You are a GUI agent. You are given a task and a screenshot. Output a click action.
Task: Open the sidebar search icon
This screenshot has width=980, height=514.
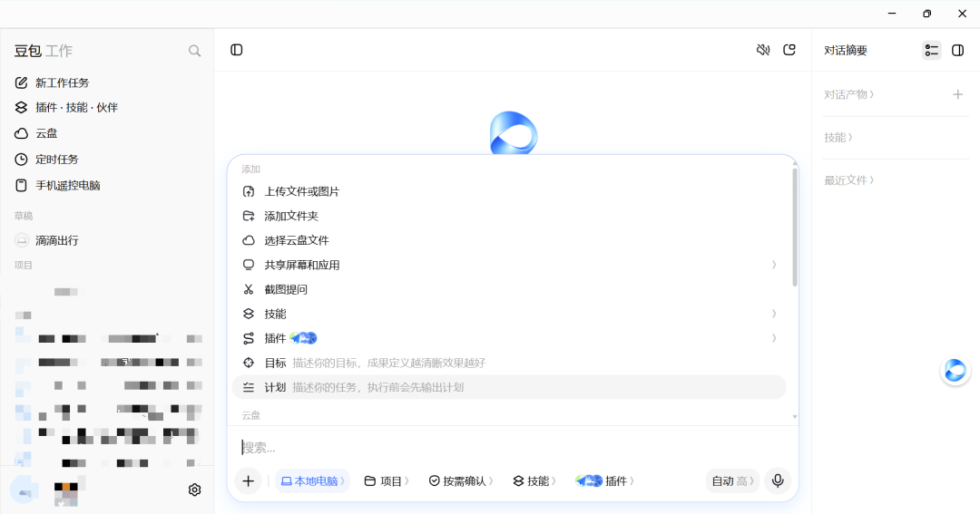[194, 51]
